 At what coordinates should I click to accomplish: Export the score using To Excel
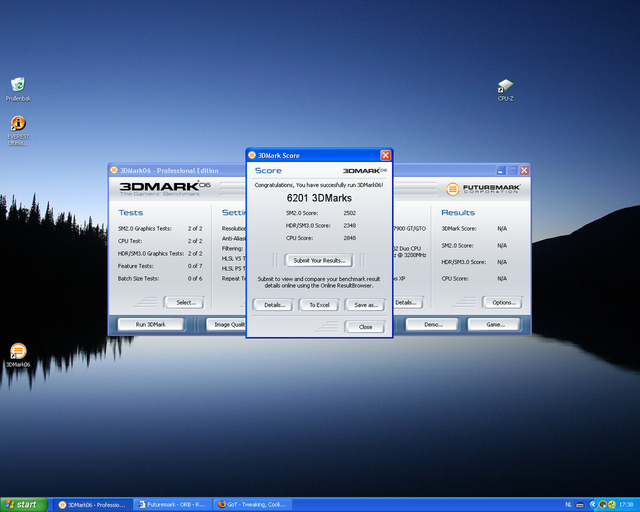coord(319,304)
